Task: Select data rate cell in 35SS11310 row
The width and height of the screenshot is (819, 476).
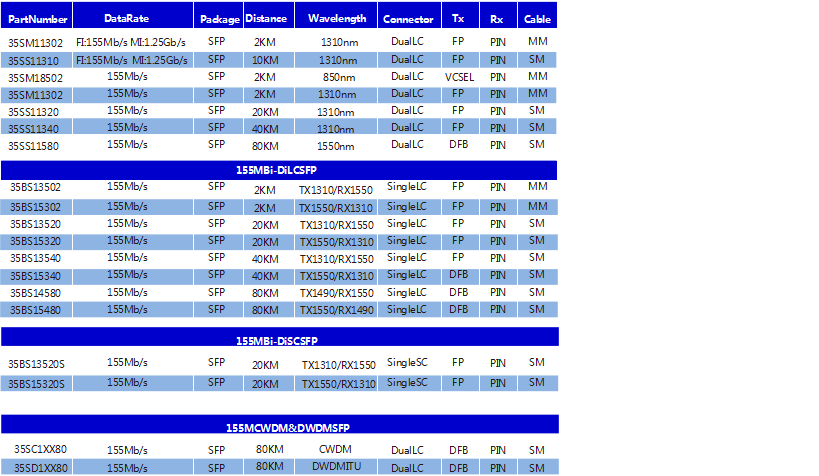Action: (x=132, y=60)
